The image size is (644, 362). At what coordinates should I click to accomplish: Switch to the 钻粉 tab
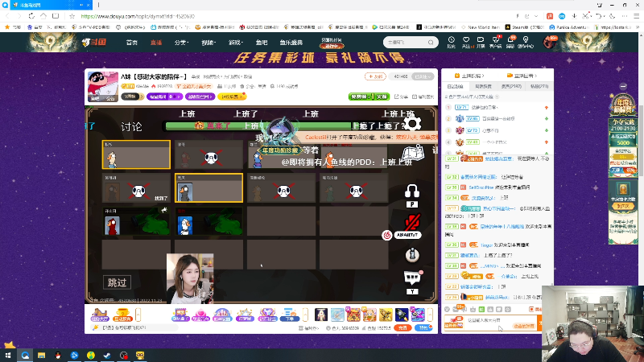click(x=539, y=87)
